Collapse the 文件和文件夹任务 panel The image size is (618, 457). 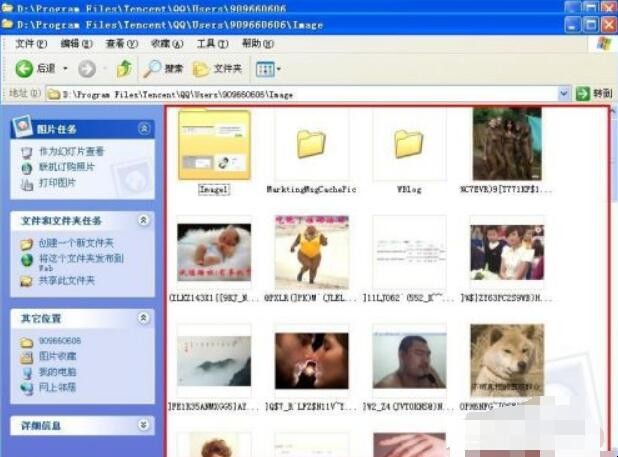143,220
